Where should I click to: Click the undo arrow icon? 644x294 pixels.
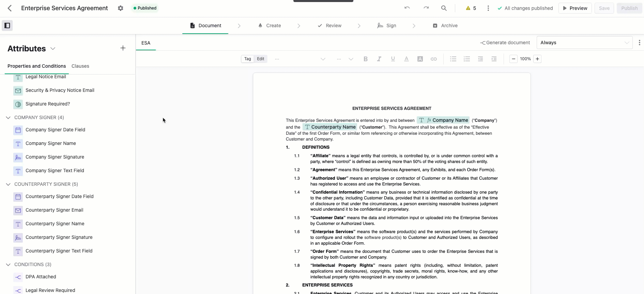tap(407, 8)
